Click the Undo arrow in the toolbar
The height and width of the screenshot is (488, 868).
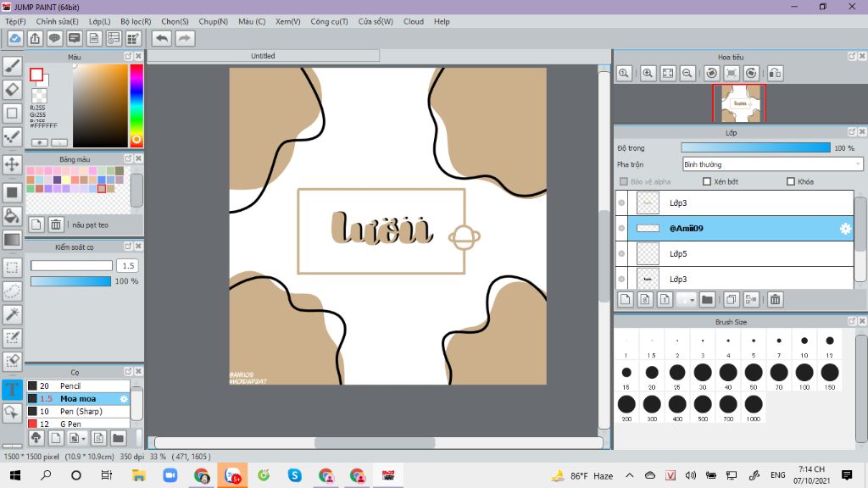tap(162, 39)
